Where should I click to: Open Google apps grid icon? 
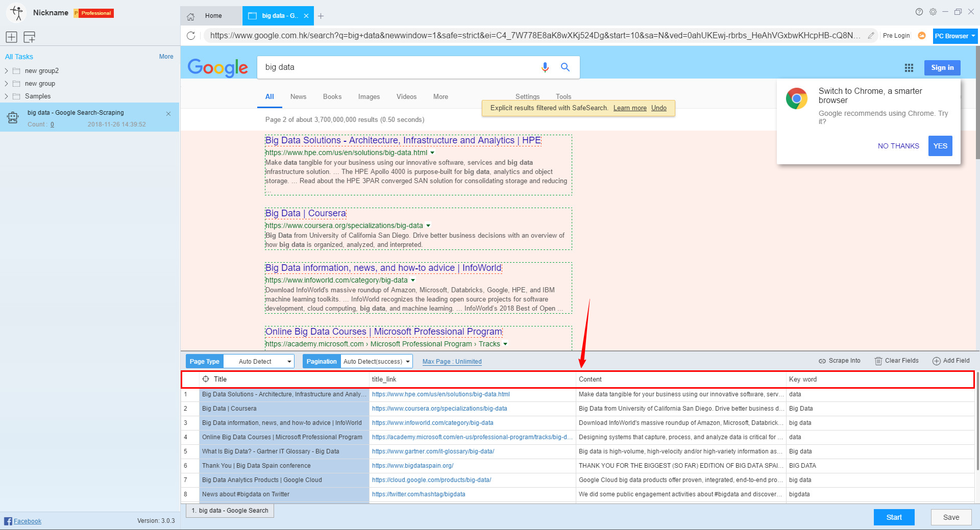909,68
